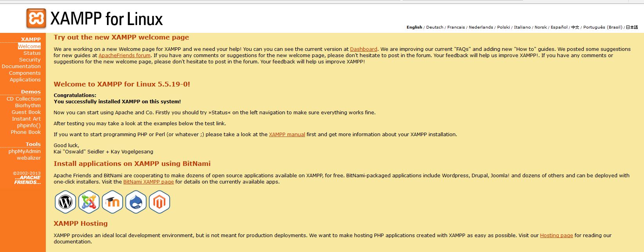Open the Biorhythm demo
This screenshot has width=644, height=252.
[x=28, y=105]
